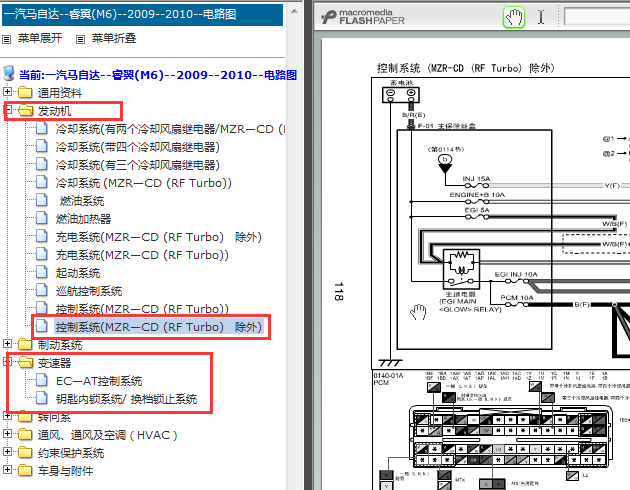This screenshot has width=630, height=490.
Task: Open the 燃油加热器 document
Action: point(83,219)
